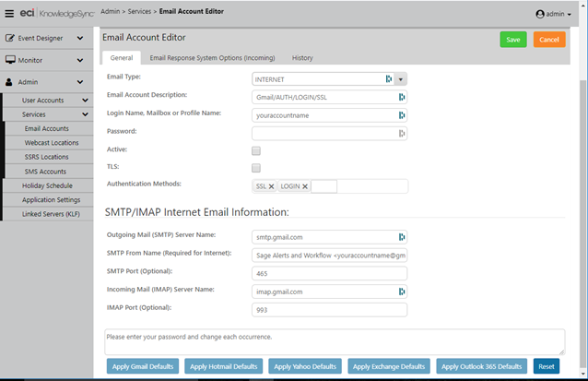Image resolution: width=588 pixels, height=381 pixels.
Task: Click the SMTP From Name field
Action: (x=329, y=256)
